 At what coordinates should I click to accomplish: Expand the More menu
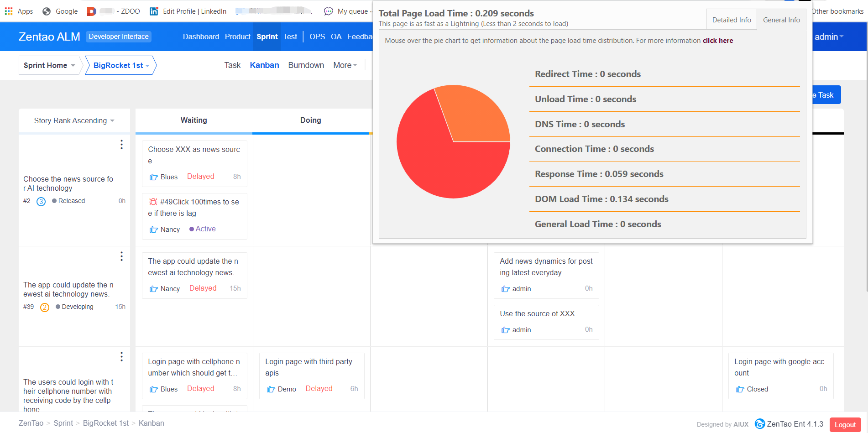point(345,65)
